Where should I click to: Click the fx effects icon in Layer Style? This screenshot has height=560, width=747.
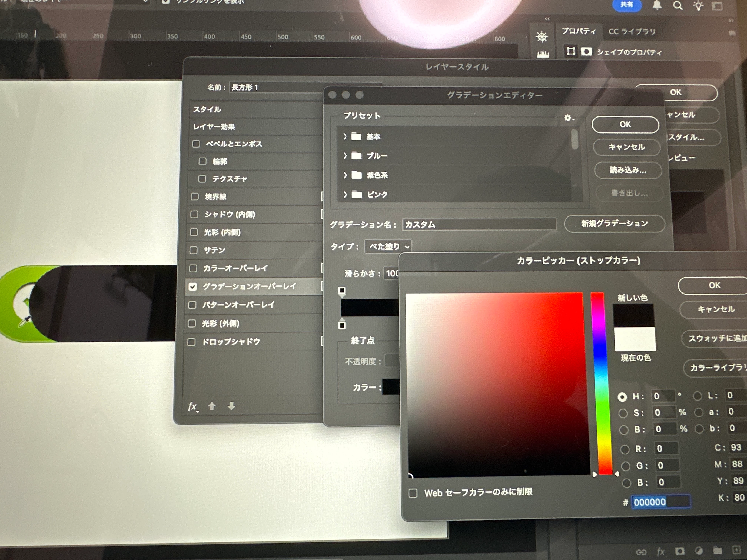[x=192, y=406]
